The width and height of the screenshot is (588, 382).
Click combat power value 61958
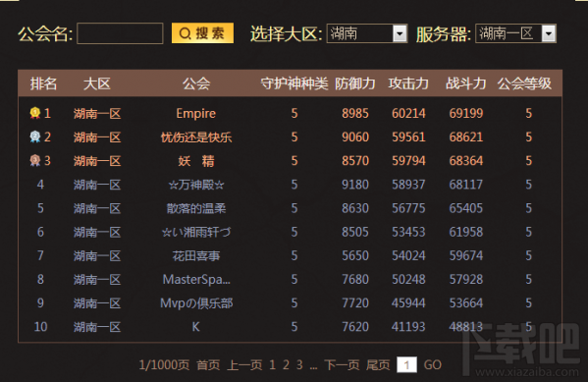466,232
